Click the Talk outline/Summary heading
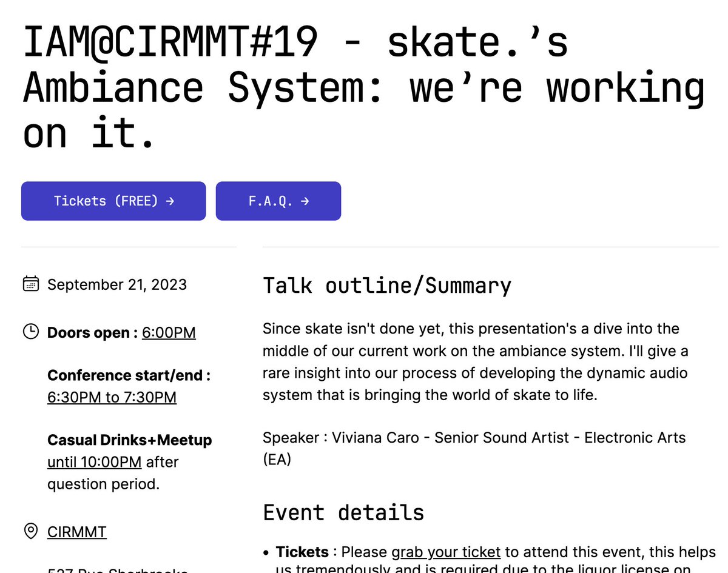 point(387,286)
